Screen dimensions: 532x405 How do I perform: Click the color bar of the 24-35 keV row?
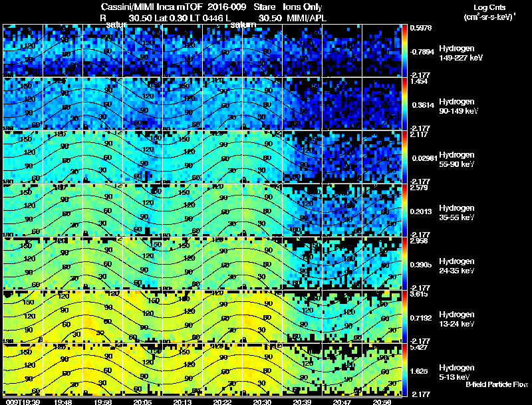coord(404,263)
